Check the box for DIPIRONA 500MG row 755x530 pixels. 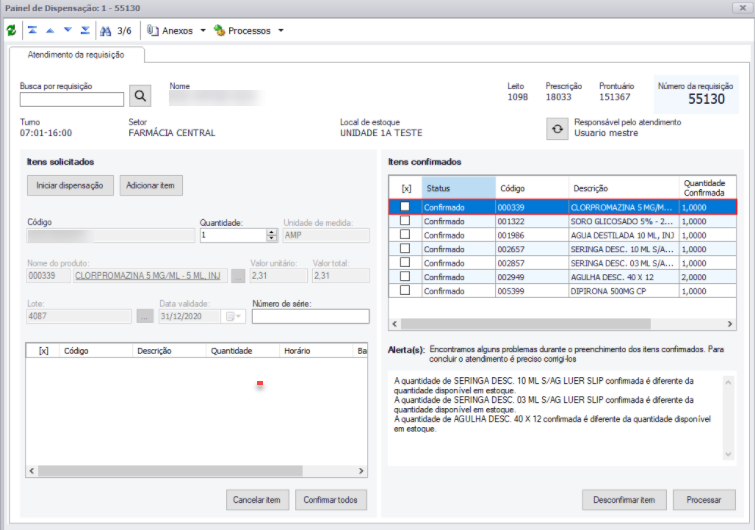pos(405,290)
